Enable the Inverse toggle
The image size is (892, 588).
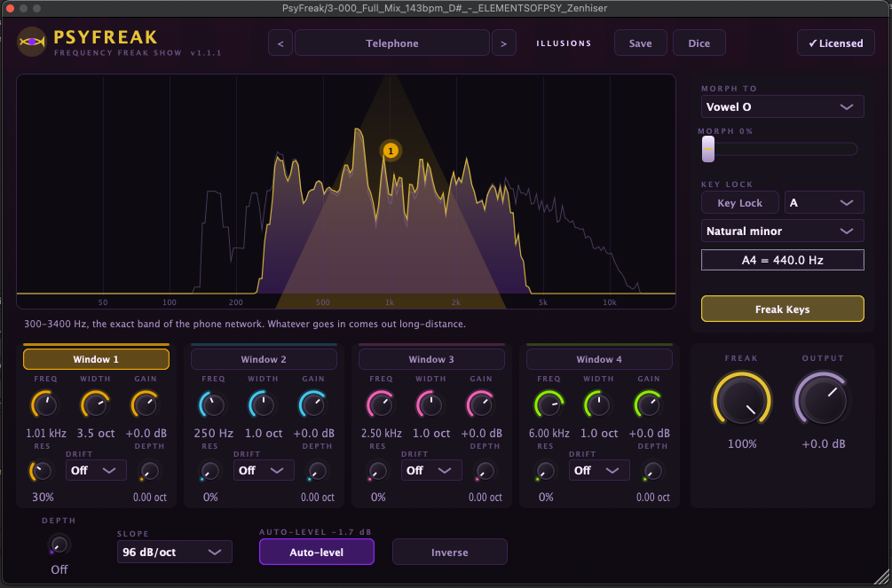coord(449,553)
